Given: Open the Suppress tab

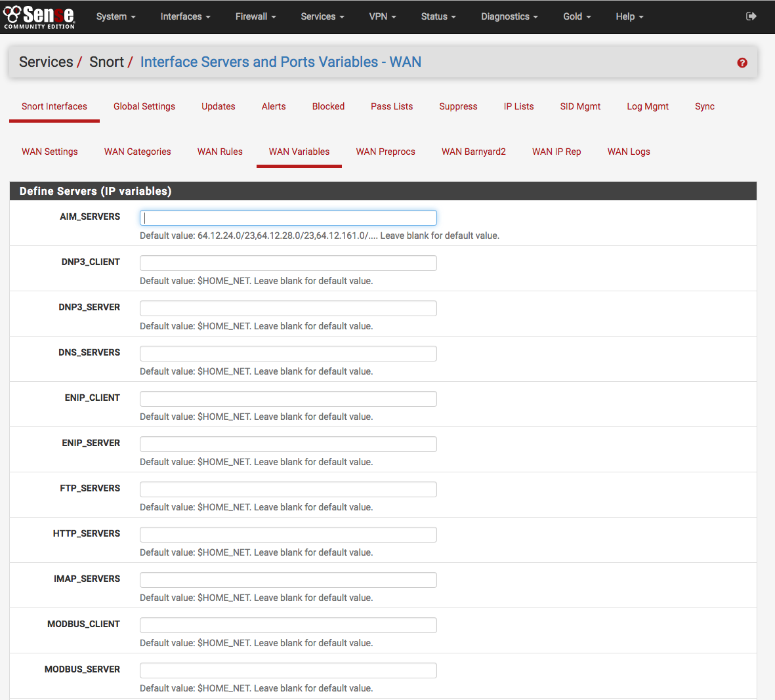Looking at the screenshot, I should (x=458, y=106).
